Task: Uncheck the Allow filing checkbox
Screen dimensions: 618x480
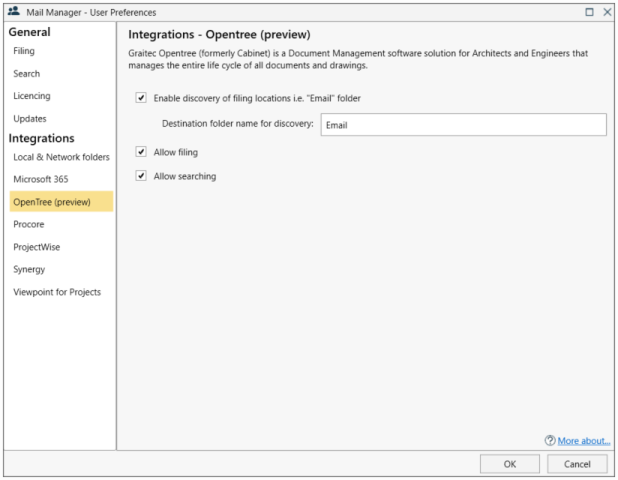Action: coord(141,152)
